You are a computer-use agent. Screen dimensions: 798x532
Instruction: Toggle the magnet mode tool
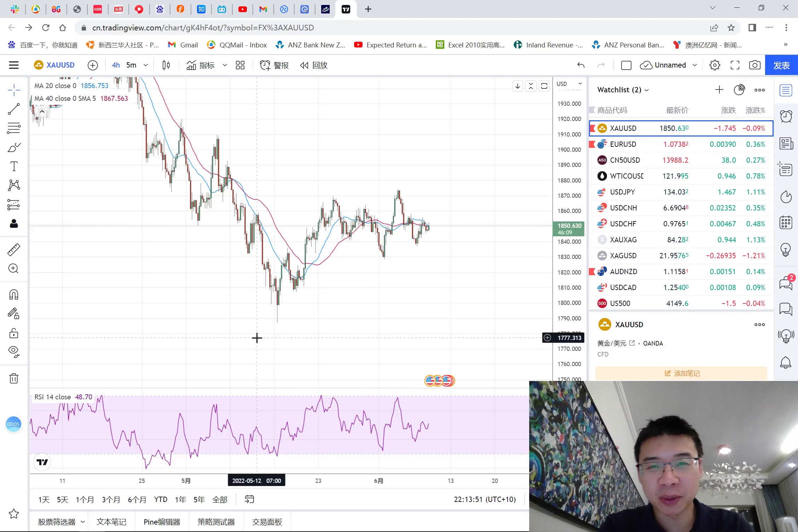[x=14, y=294]
